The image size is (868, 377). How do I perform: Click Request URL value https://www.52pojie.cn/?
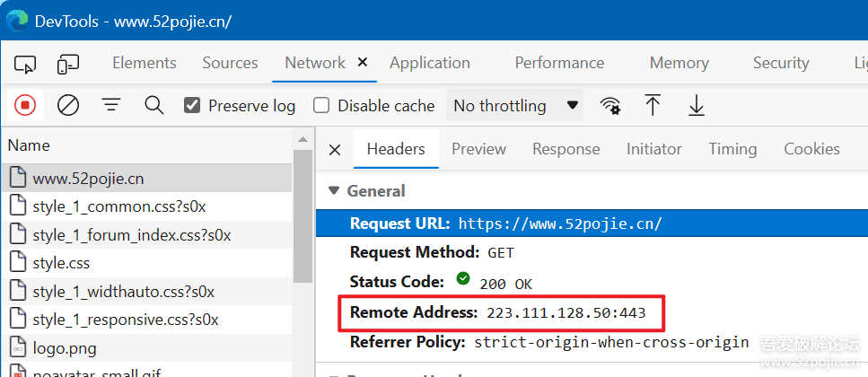click(560, 224)
